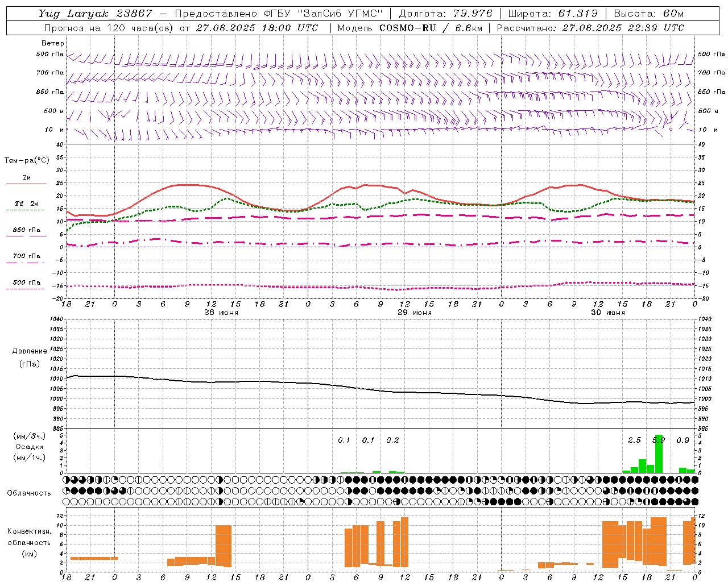
Task: Click the 0.9 precipitation amount
Action: click(682, 440)
